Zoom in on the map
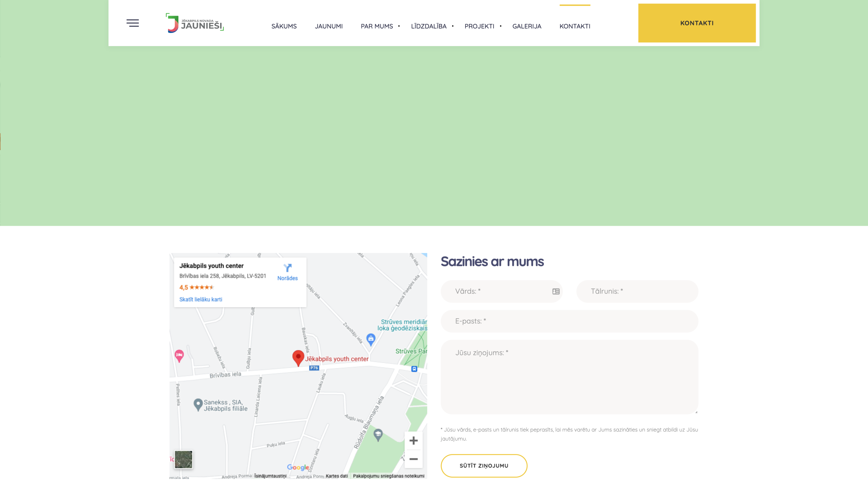The height and width of the screenshot is (488, 868). [x=413, y=441]
